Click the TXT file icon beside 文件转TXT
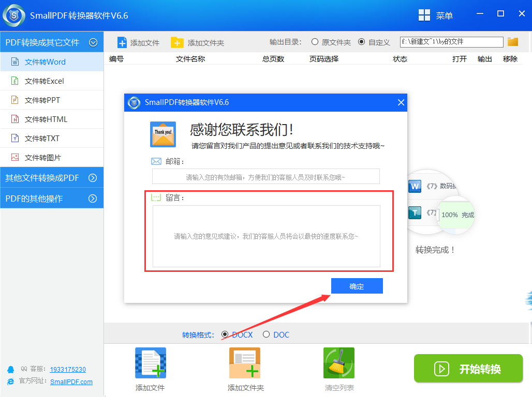 coord(15,138)
